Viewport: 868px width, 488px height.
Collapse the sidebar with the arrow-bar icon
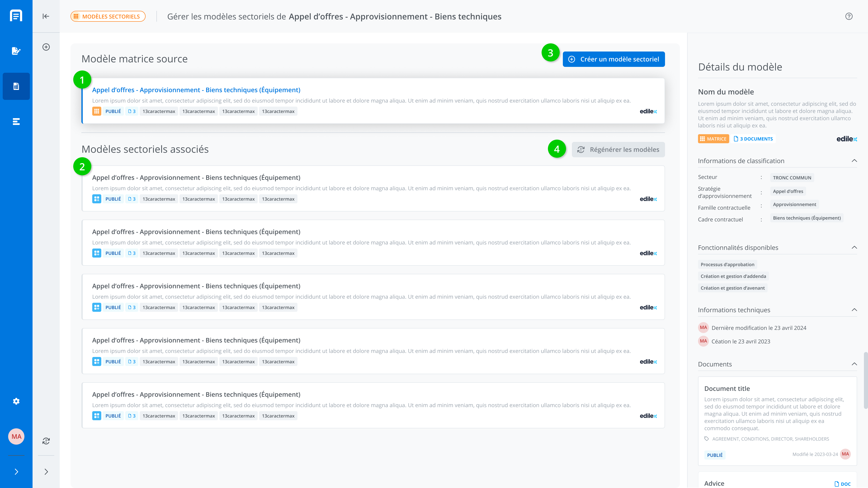(46, 16)
